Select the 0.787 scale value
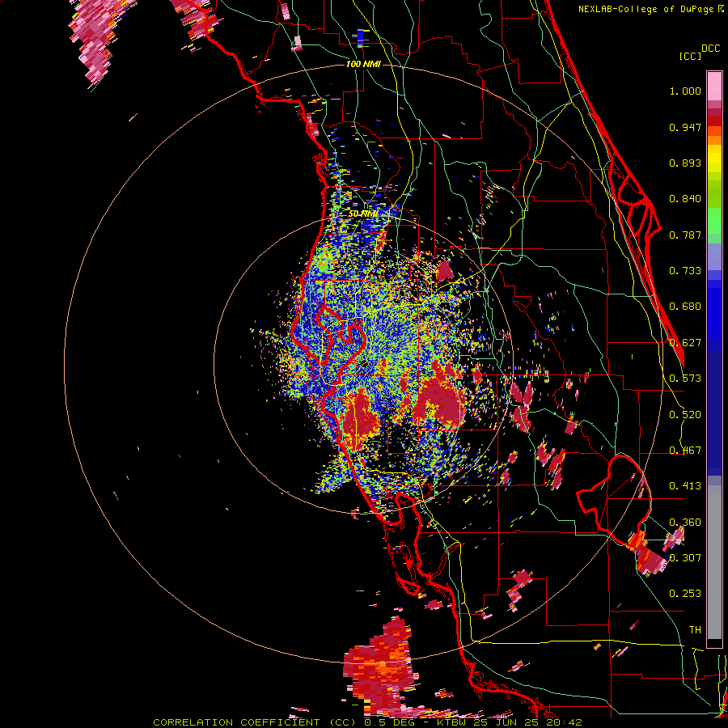This screenshot has width=728, height=728. (685, 235)
